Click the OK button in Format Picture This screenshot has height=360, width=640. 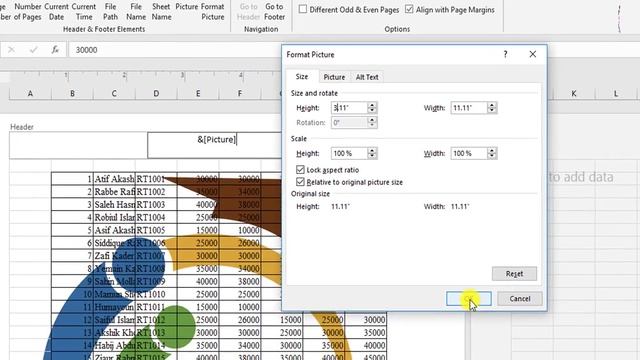point(469,299)
